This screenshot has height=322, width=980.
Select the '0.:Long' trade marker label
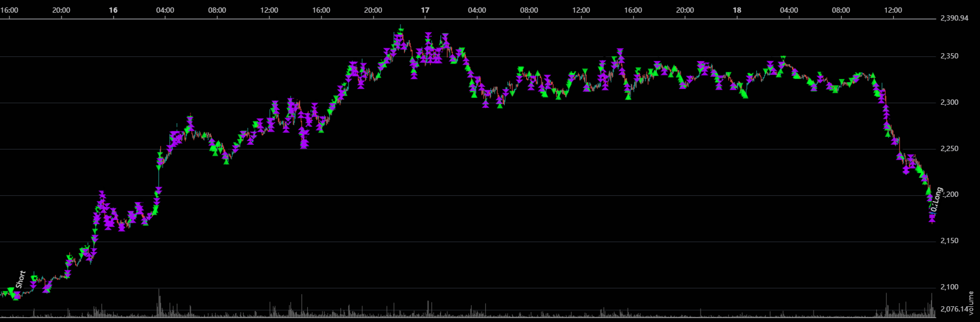click(936, 200)
